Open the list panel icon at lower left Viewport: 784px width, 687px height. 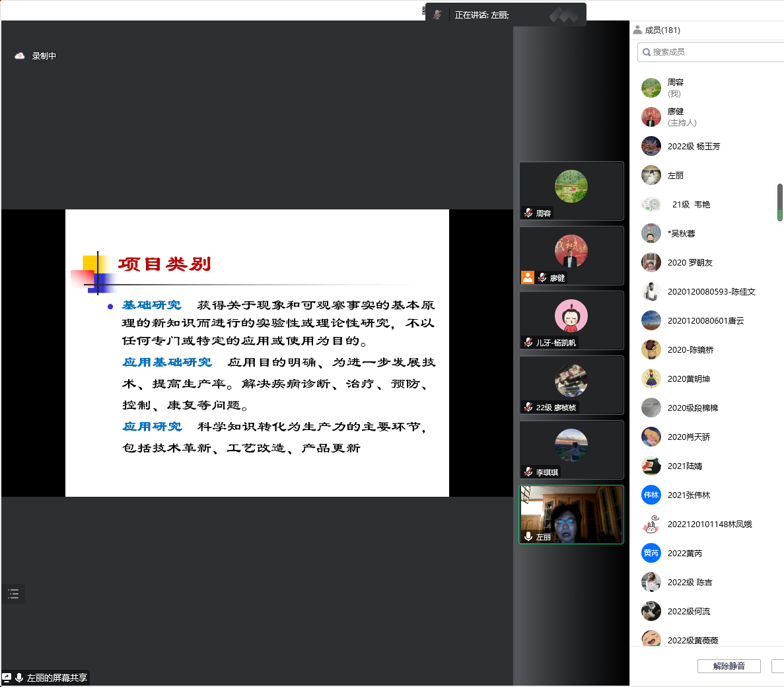[13, 594]
